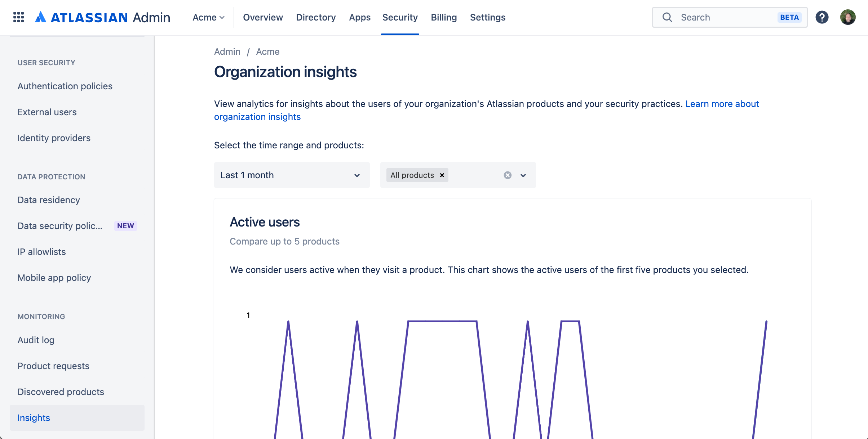The width and height of the screenshot is (868, 439).
Task: Click the Atlassian Admin logo
Action: (x=102, y=17)
